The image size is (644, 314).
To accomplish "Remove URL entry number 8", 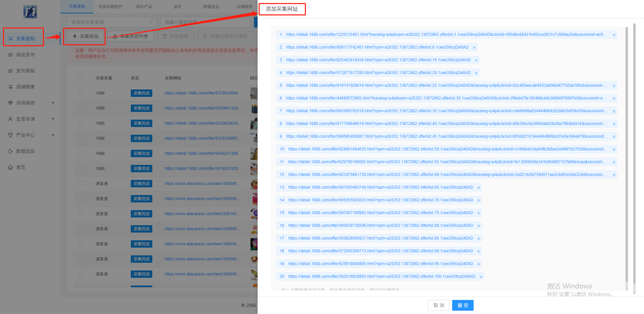I will pos(614,124).
